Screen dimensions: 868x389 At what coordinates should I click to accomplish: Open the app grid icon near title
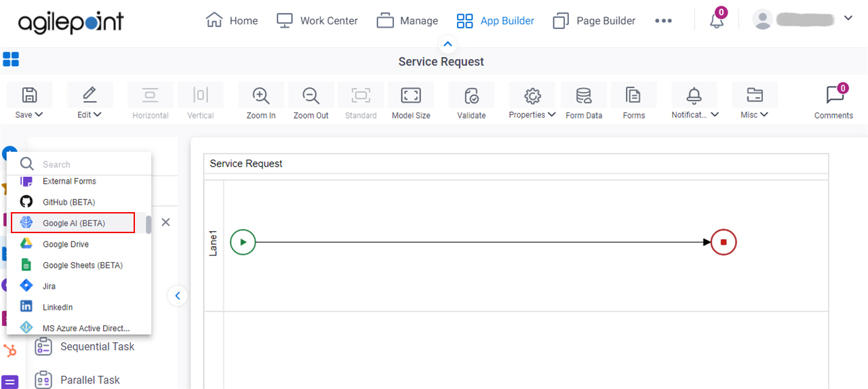(11, 60)
